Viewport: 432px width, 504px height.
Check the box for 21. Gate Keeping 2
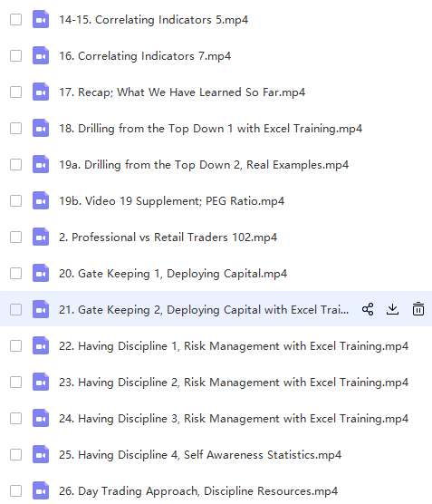click(15, 310)
